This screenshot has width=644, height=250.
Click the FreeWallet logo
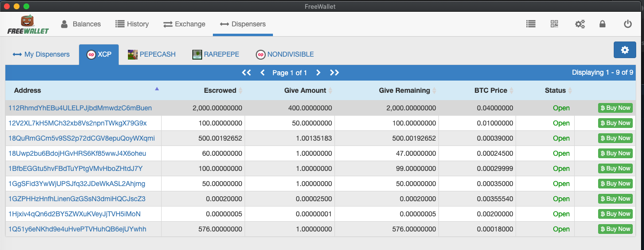[x=28, y=24]
